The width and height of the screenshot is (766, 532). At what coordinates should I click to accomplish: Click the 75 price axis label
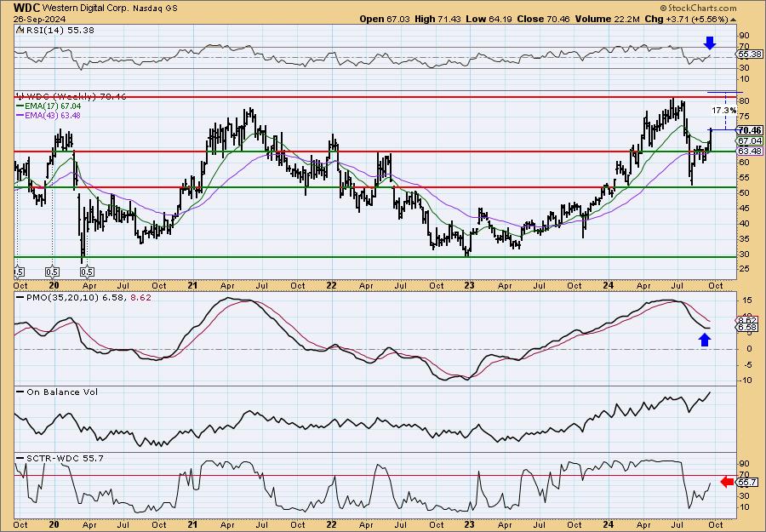coord(744,117)
